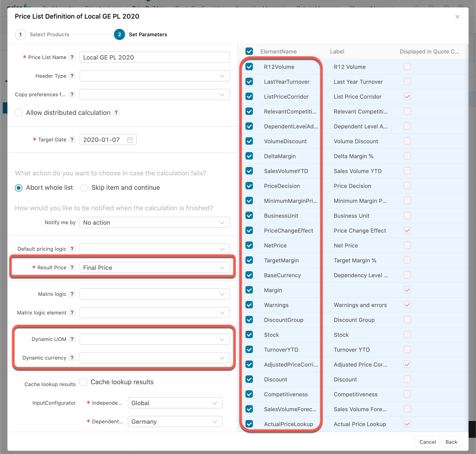
Task: Open the Target Date calendar picker
Action: pyautogui.click(x=130, y=139)
